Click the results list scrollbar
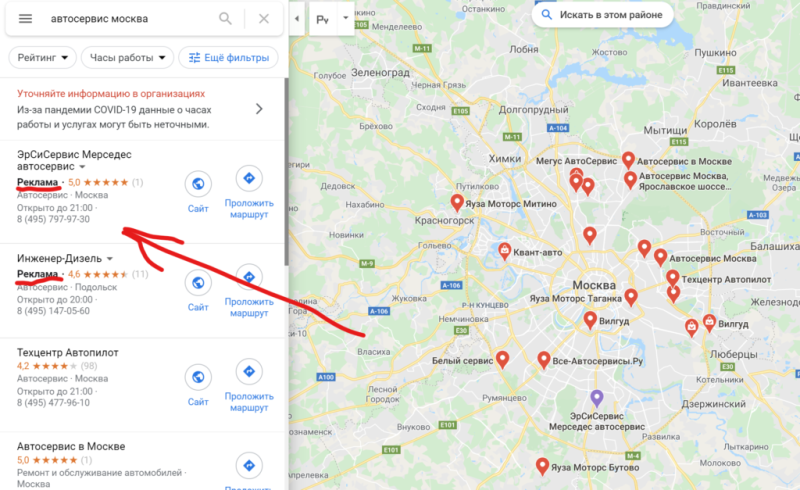 [287, 172]
